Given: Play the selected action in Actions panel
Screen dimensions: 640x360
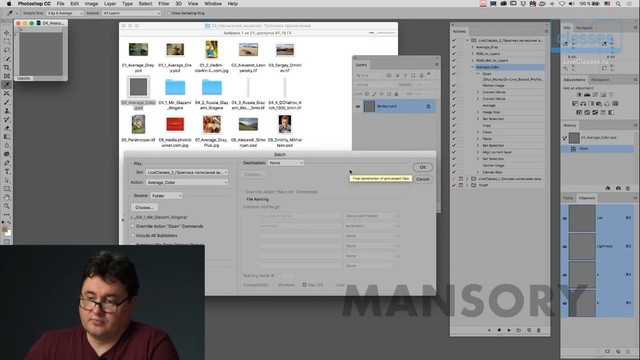Looking at the screenshot, I should point(509,330).
